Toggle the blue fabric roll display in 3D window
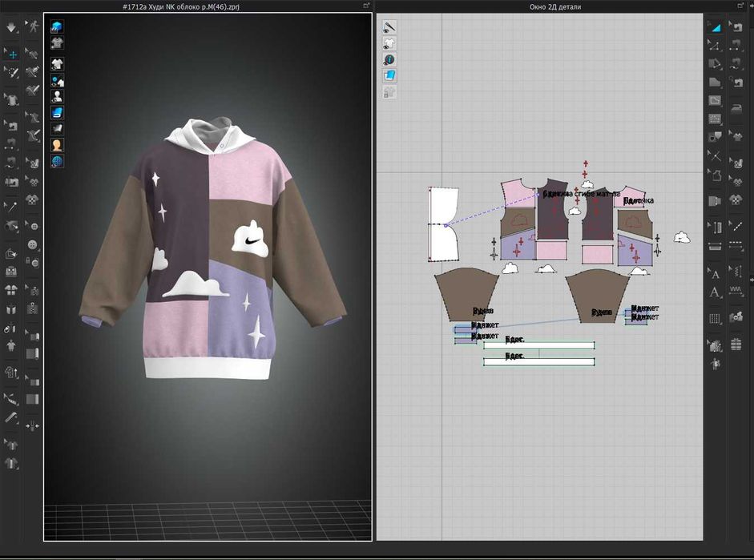The image size is (754, 560). pyautogui.click(x=57, y=112)
